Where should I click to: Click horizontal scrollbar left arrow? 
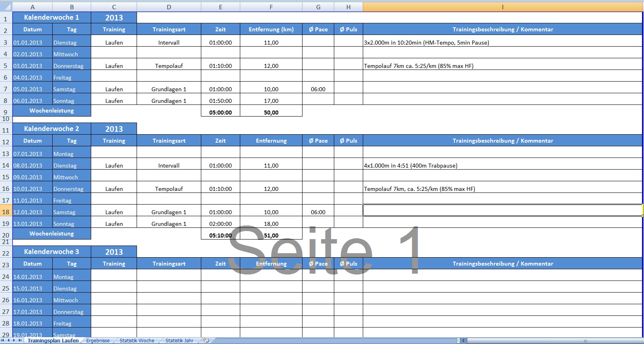tap(463, 341)
